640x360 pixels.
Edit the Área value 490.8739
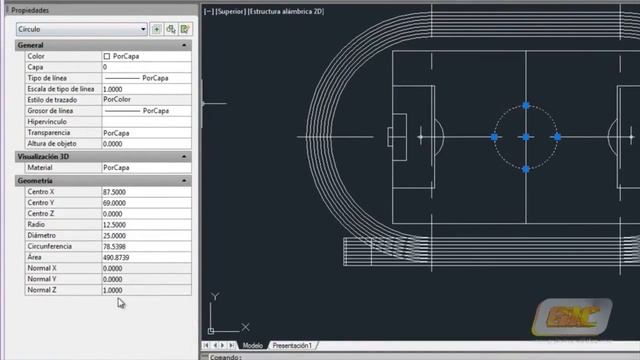146,258
